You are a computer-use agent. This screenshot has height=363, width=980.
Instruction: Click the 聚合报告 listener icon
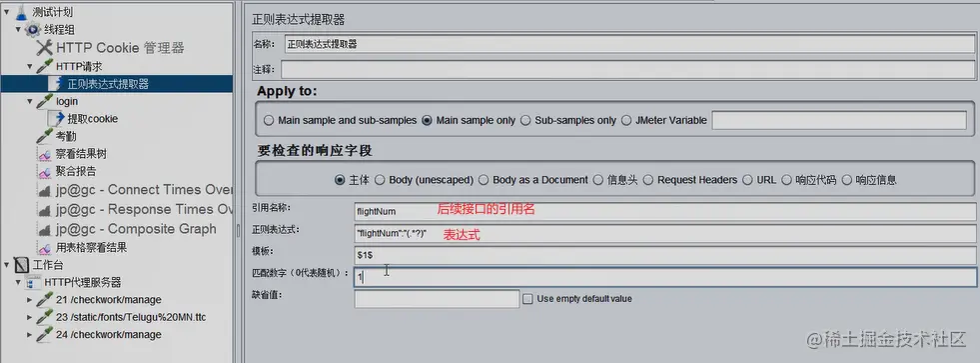coord(44,171)
